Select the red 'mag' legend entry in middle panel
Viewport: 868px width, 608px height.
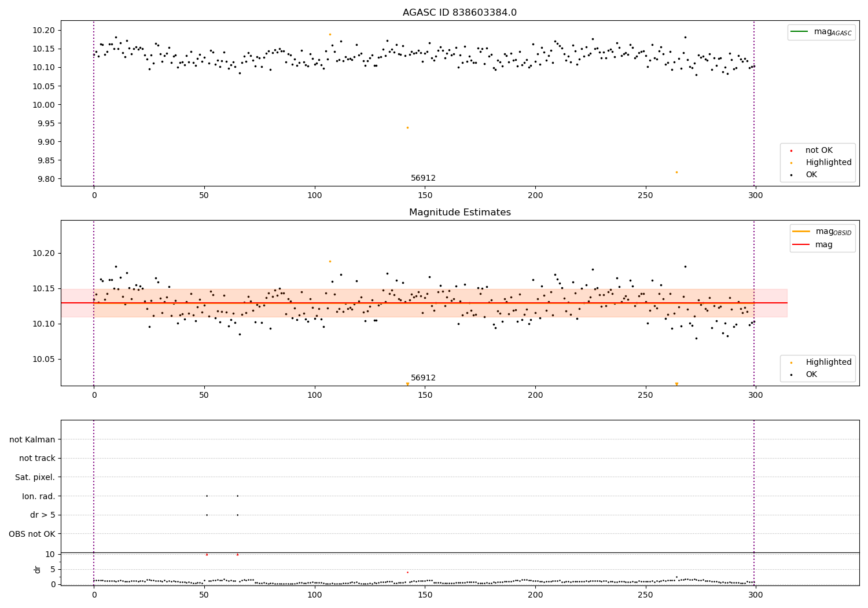pos(812,244)
